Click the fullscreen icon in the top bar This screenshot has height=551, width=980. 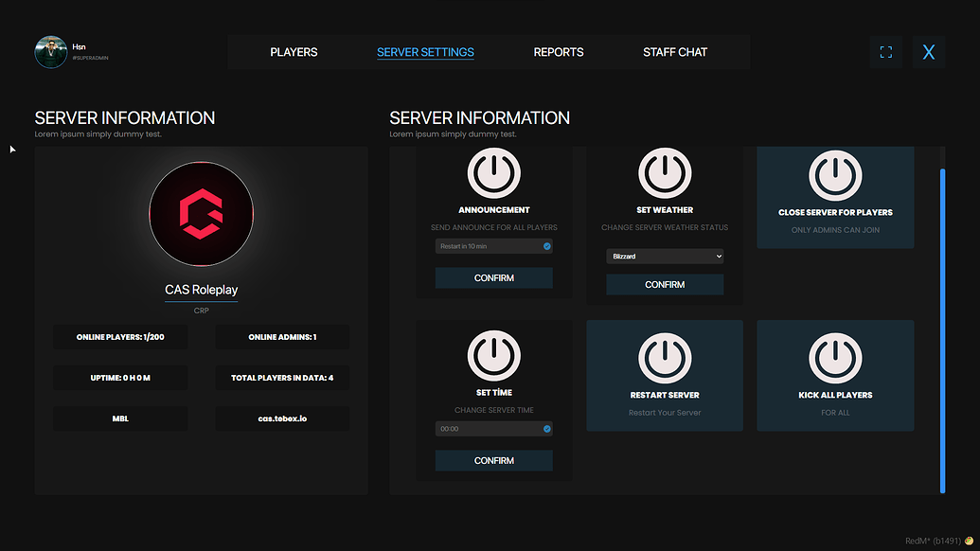click(x=885, y=52)
